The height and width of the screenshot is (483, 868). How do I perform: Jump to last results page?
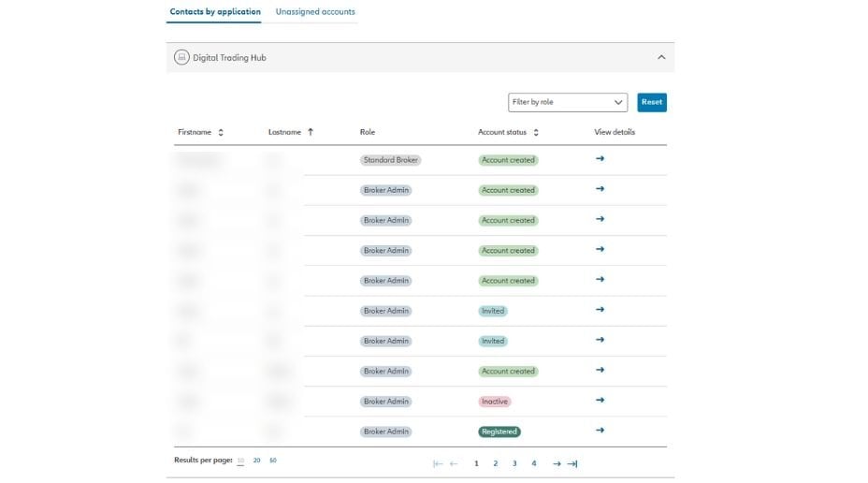pyautogui.click(x=572, y=463)
